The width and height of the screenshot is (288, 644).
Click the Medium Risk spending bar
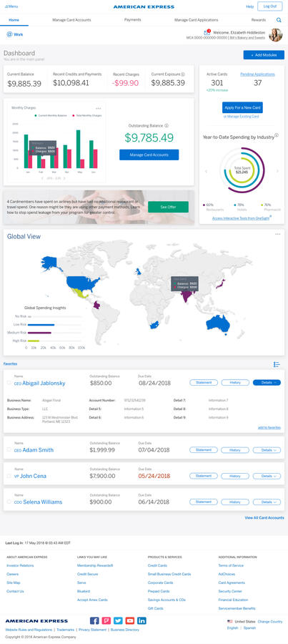39,333
